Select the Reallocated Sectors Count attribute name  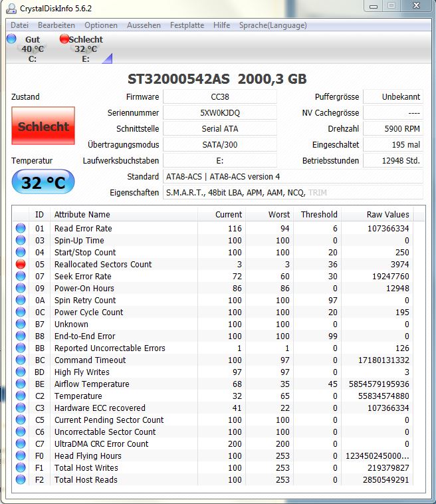tap(103, 264)
